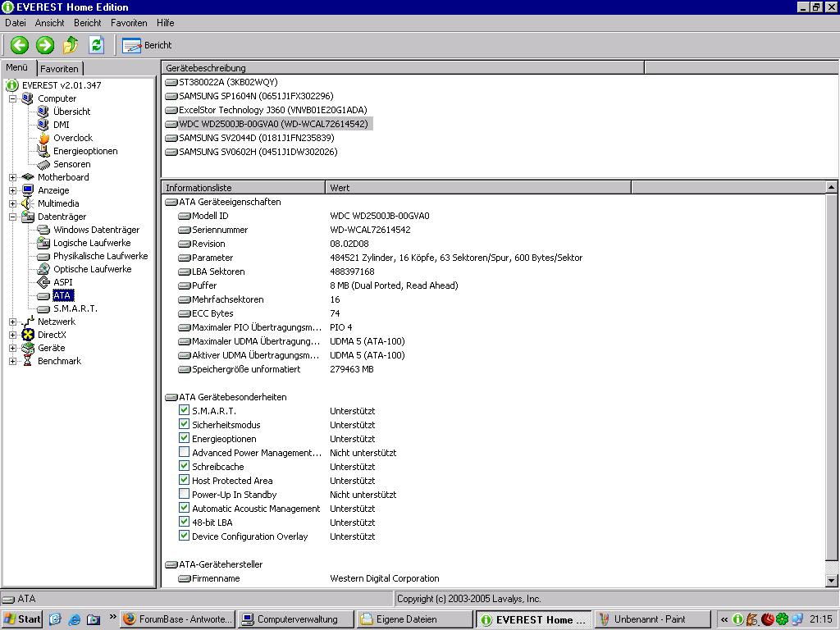Toggle the 48-bit LBA checkbox
840x630 pixels.
[184, 522]
